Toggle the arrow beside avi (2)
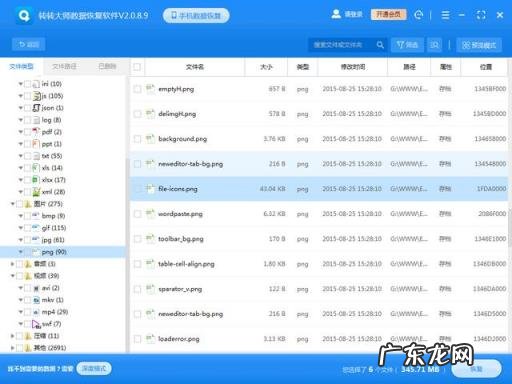Screen dimensions: 512x384 (21, 288)
